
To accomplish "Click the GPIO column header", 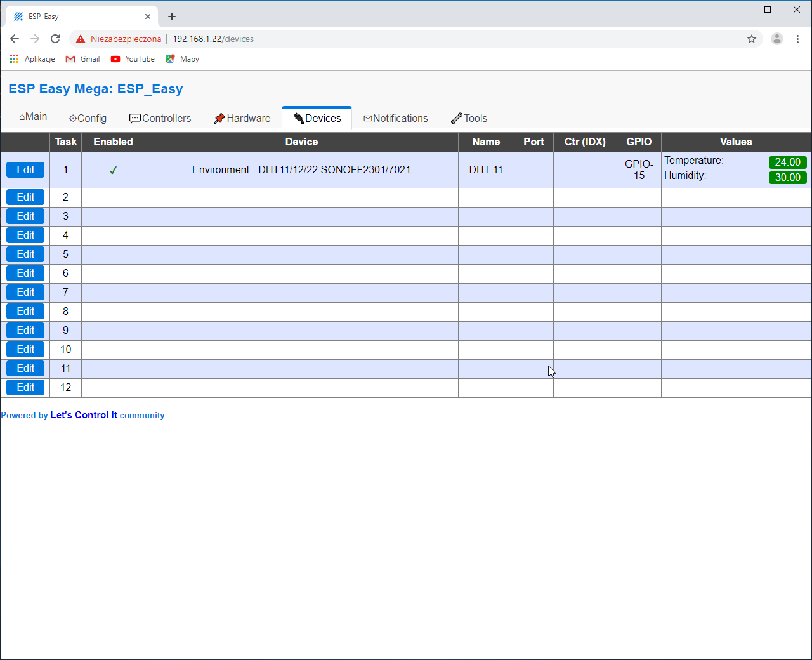I will [x=639, y=142].
